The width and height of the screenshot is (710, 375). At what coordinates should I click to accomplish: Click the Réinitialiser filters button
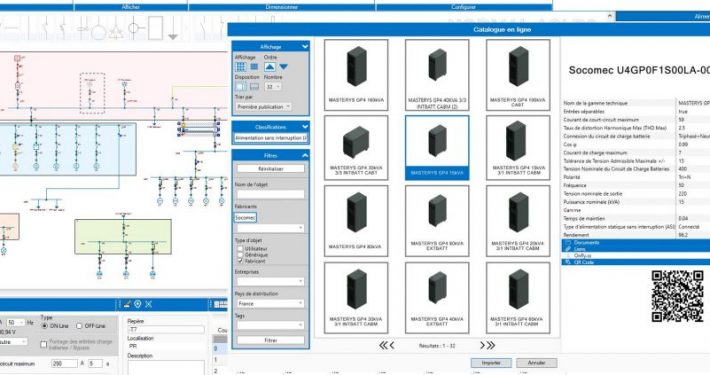coord(270,168)
